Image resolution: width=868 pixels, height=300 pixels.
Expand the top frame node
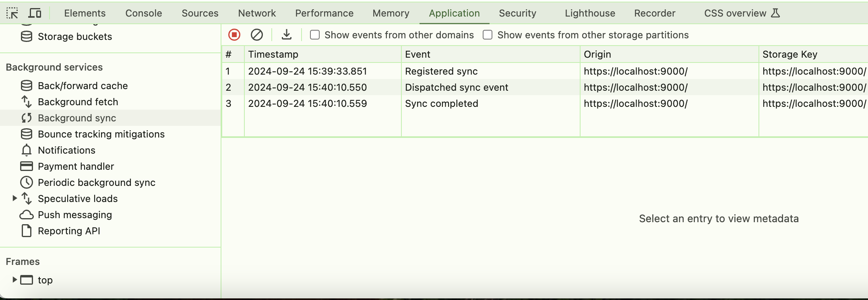(x=14, y=280)
